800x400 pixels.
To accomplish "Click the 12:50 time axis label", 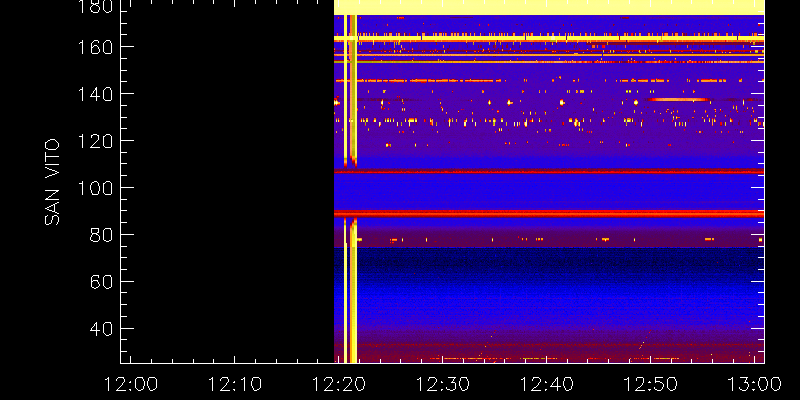I will [x=651, y=384].
